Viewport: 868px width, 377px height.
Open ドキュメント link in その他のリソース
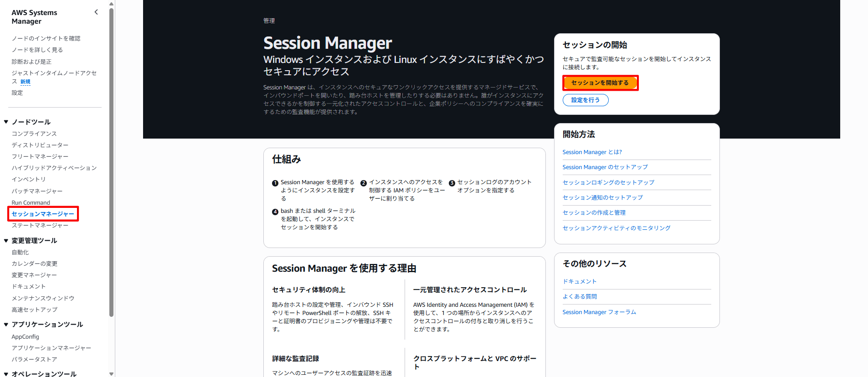tap(580, 281)
